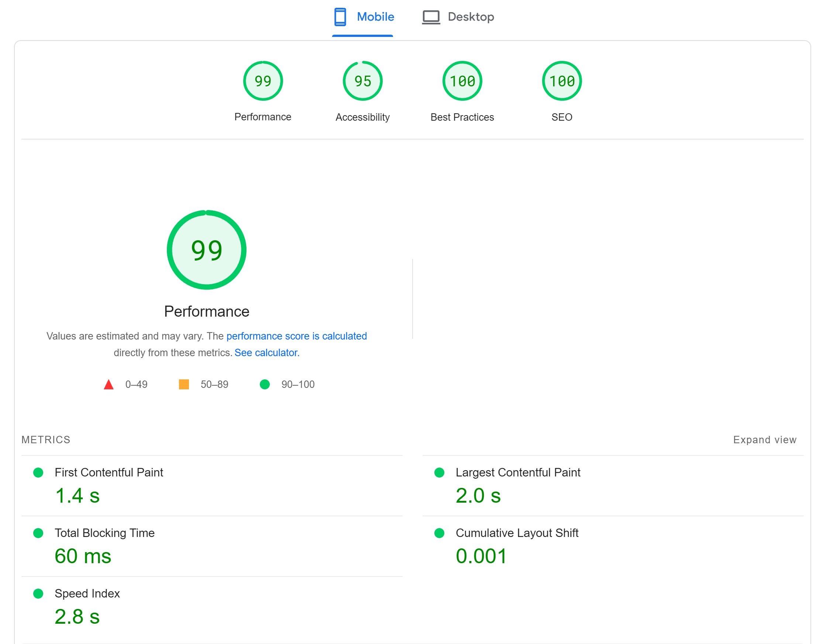Click the large 'Performance' heading text
Viewport: 830px width, 644px height.
pos(207,311)
